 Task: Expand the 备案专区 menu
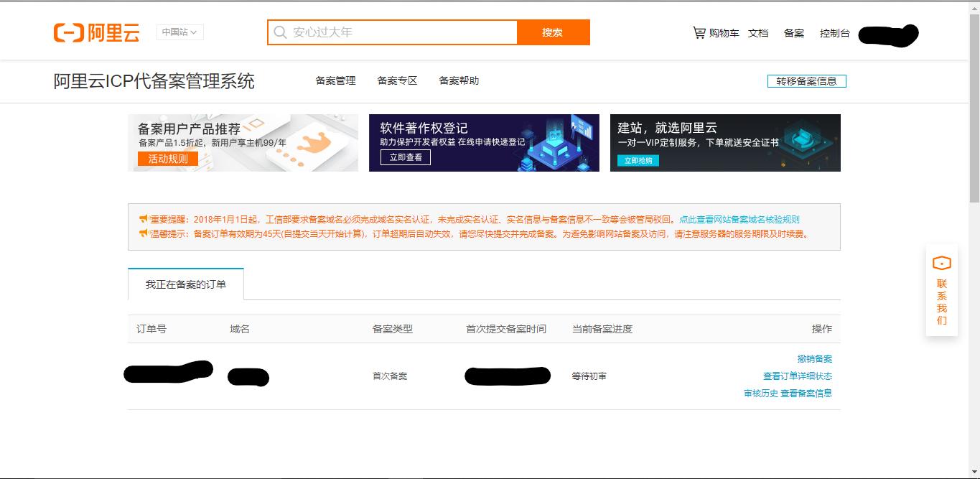[x=397, y=80]
